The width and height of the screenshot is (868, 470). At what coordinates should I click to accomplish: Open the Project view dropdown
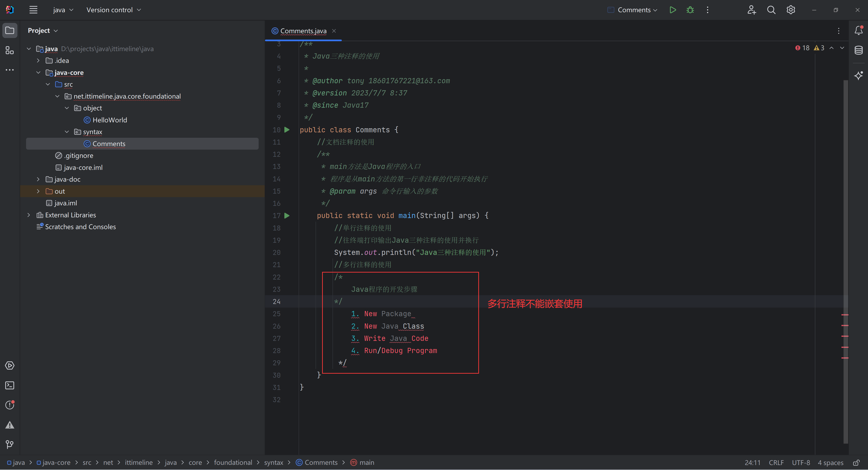click(x=43, y=30)
